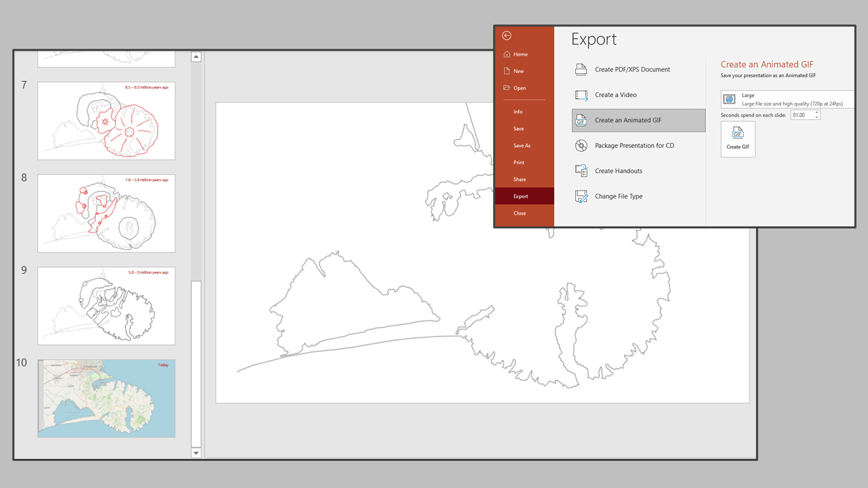
Task: Click the back arrow to exit Export view
Action: [507, 35]
